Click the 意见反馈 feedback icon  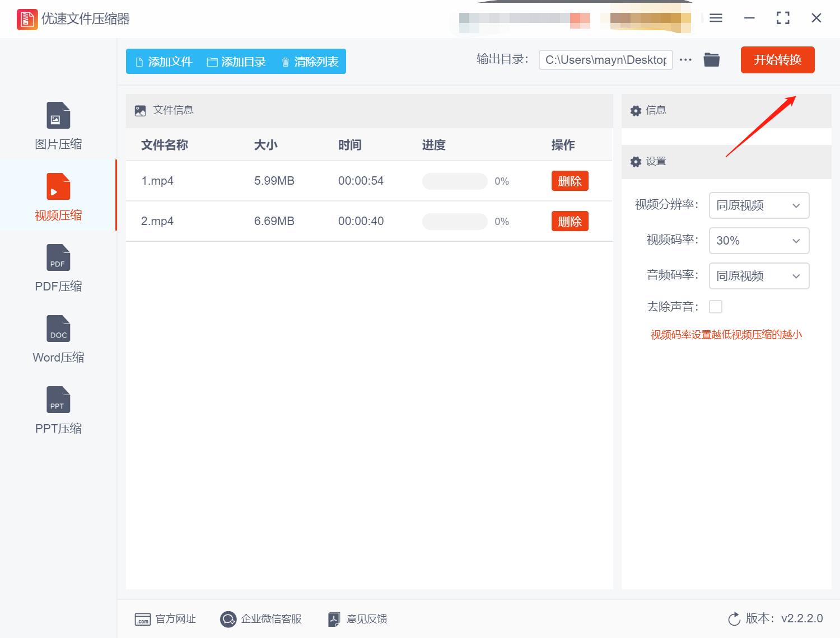coord(334,619)
